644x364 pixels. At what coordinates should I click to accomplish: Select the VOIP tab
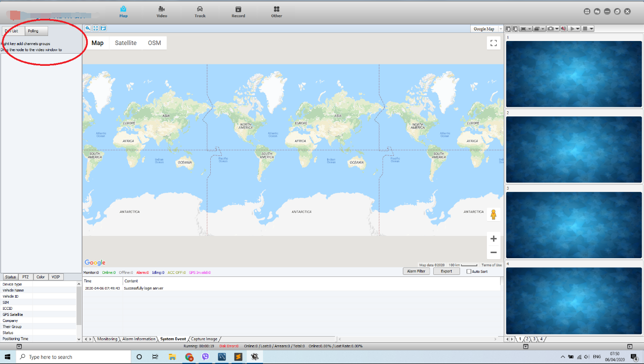click(56, 277)
